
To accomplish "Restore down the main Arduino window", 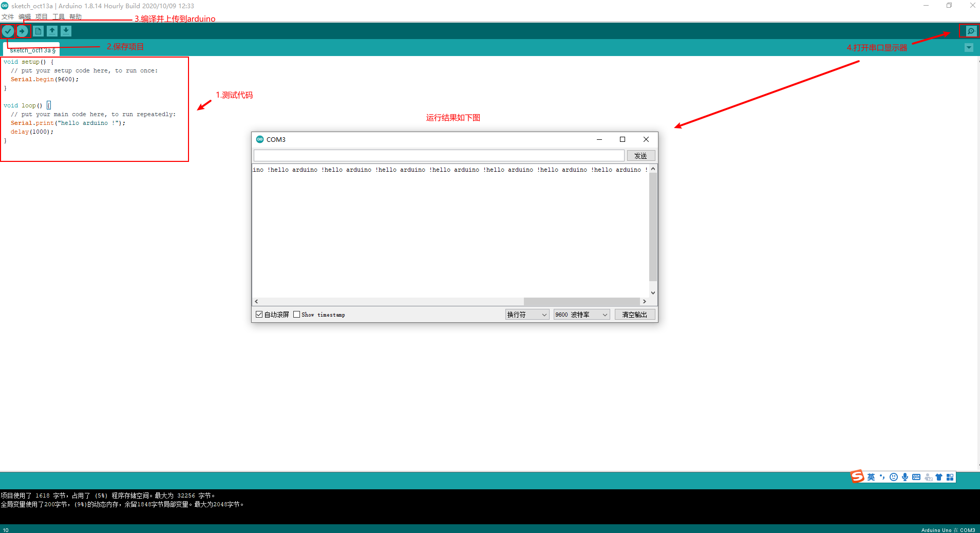I will click(949, 6).
